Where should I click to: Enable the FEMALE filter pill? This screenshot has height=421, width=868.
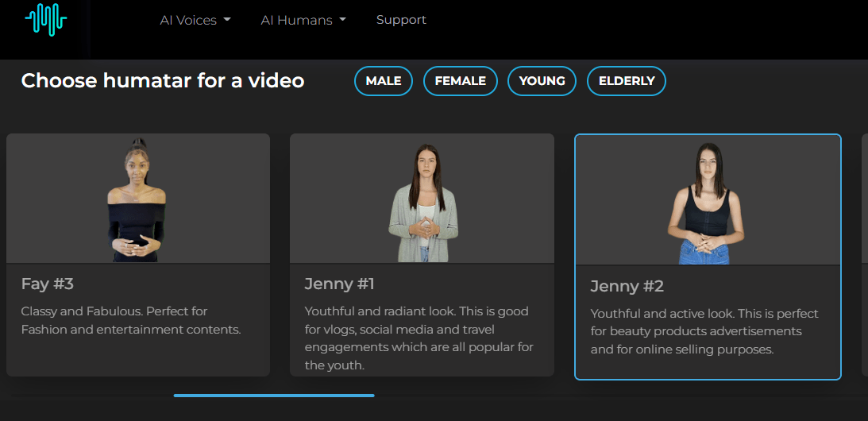coord(461,81)
